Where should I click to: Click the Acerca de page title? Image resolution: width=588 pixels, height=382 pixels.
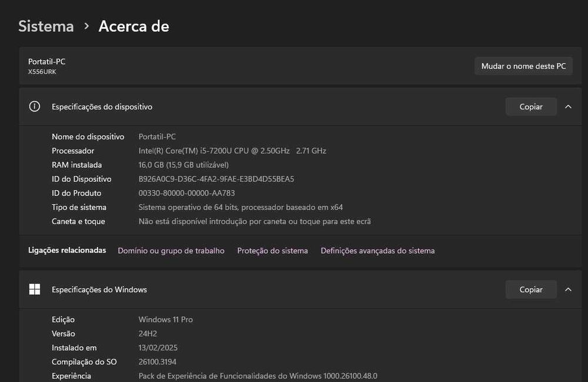[x=134, y=26]
